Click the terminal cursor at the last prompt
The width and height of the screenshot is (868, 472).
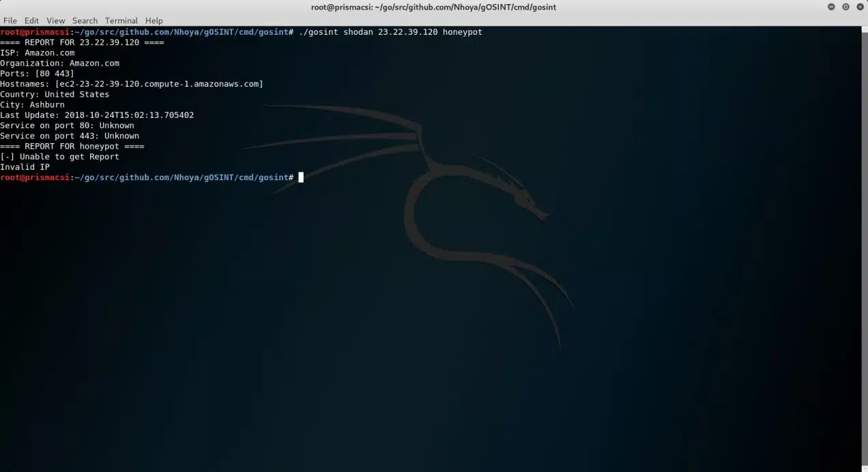301,177
